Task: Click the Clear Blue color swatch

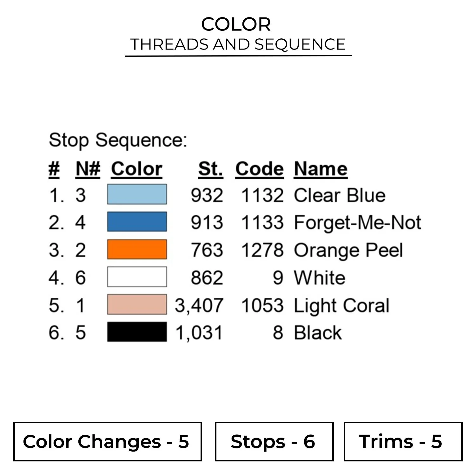Action: tap(137, 194)
